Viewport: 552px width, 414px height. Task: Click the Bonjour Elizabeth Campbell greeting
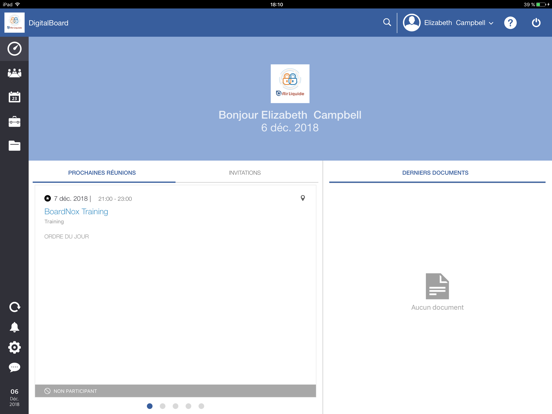point(290,115)
